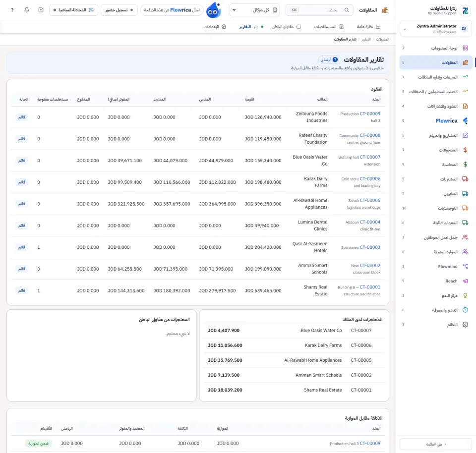Viewport: 476px width, 453px height.
Task: Open المصروفات in the sidebar
Action: [x=436, y=150]
